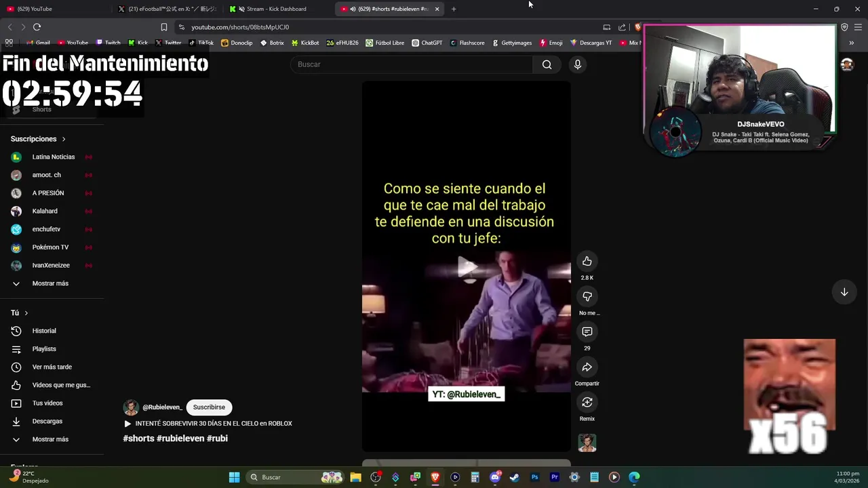Image resolution: width=868 pixels, height=488 pixels.
Task: Open the enchufetv subscription
Action: 52,229
